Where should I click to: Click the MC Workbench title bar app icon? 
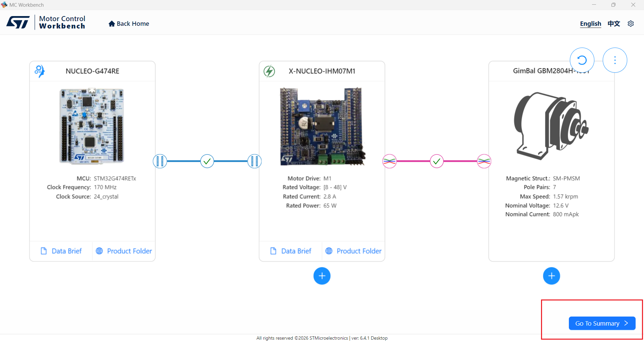click(4, 5)
